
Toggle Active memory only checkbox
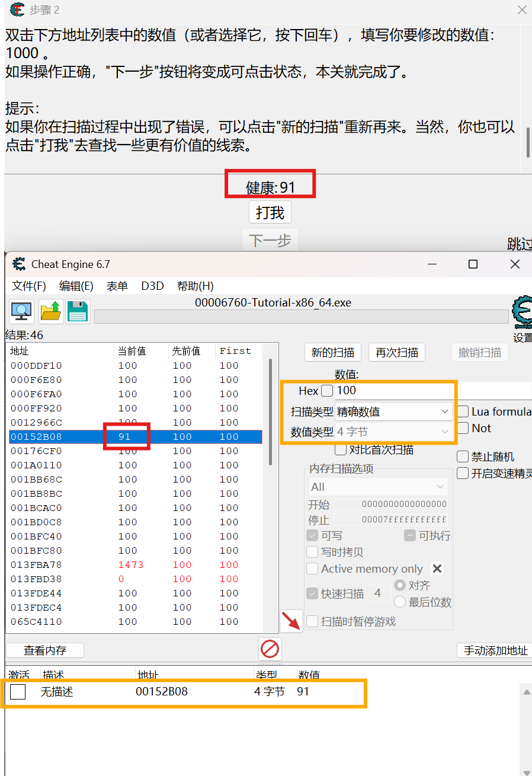tap(312, 569)
